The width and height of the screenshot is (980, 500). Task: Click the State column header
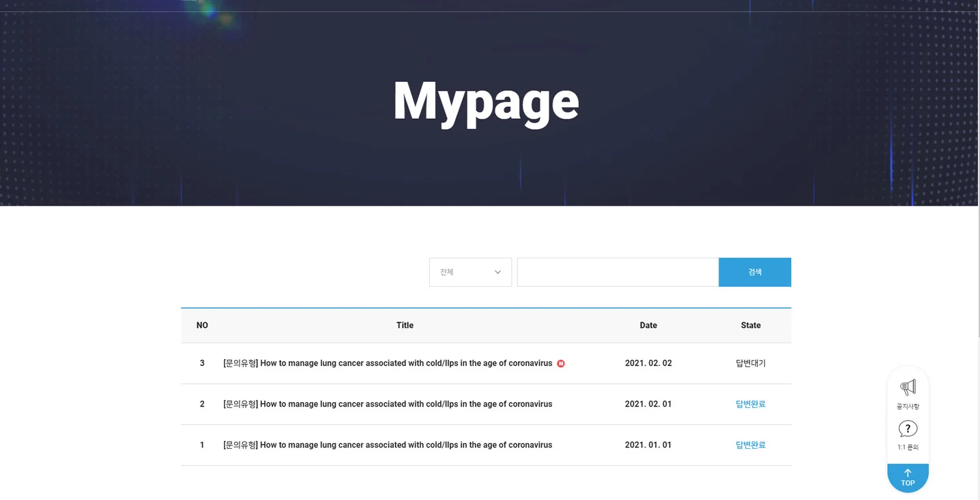[x=750, y=325]
